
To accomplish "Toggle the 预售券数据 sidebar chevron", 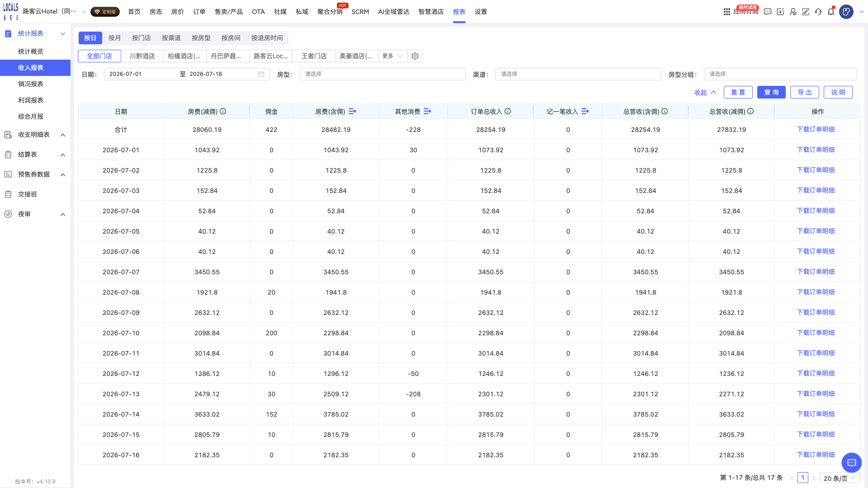I will tap(63, 174).
